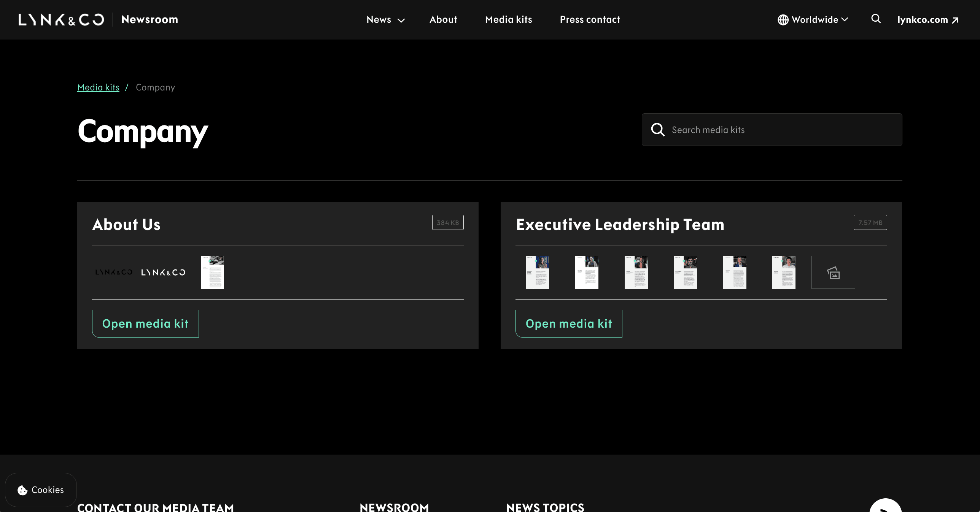Open media kit for Executive Leadership Team
Image resolution: width=980 pixels, height=512 pixels.
click(569, 323)
